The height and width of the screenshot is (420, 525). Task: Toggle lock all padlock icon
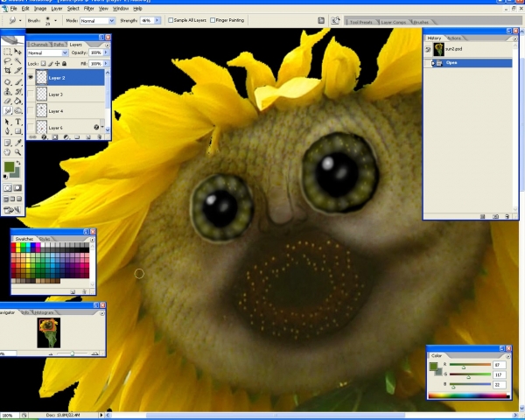(64, 63)
